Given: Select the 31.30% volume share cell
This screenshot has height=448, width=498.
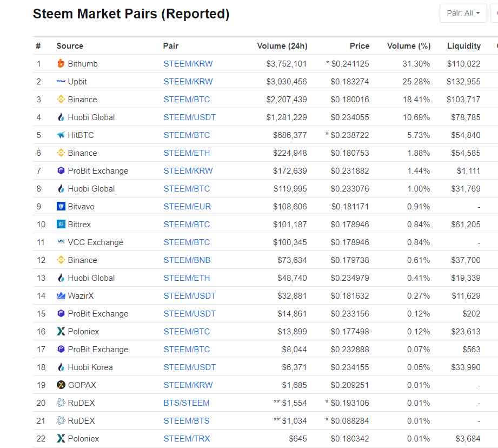Looking at the screenshot, I should pyautogui.click(x=416, y=63).
